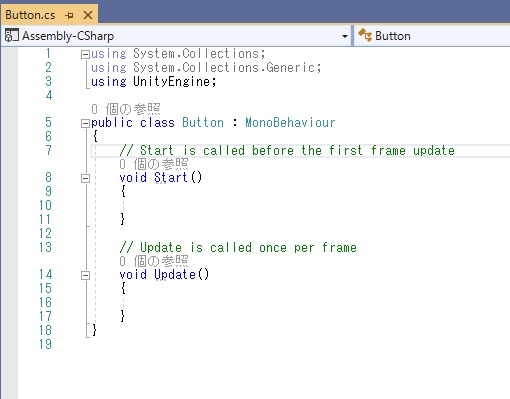Click the Start comment on line 7
Viewport: 510px width, 399px height.
point(287,150)
